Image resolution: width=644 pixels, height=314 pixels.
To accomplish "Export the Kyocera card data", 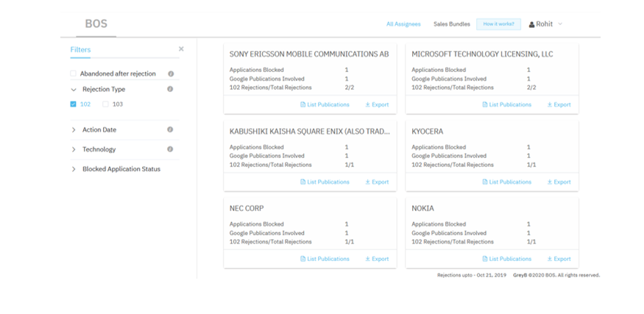I will click(559, 182).
